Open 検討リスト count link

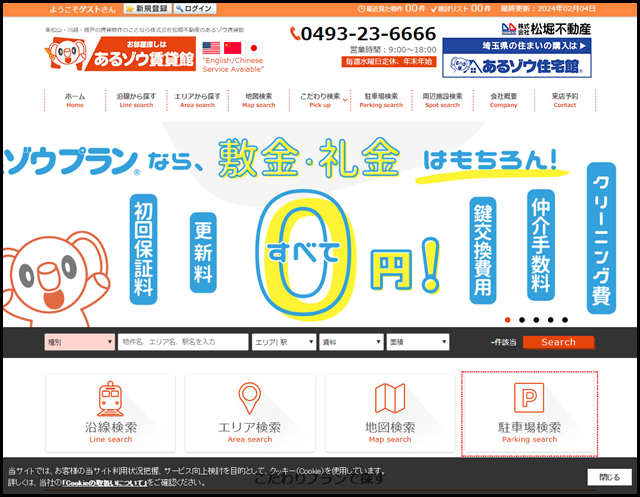click(461, 9)
